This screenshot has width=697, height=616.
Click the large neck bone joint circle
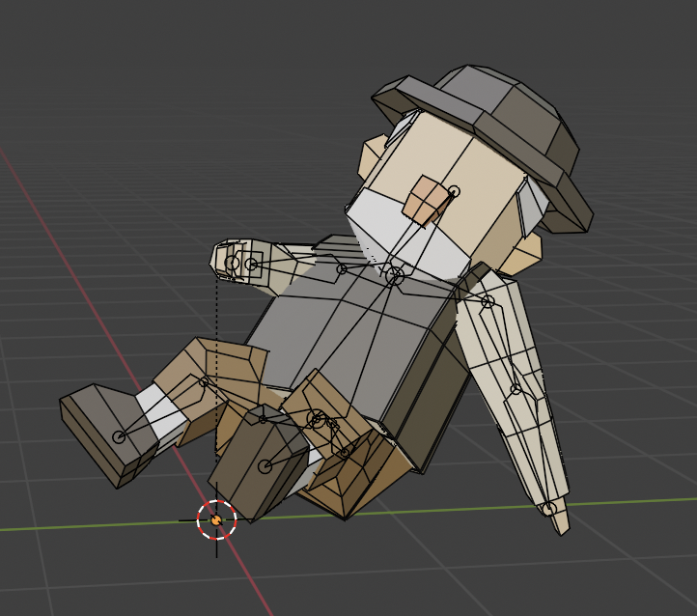pos(394,276)
